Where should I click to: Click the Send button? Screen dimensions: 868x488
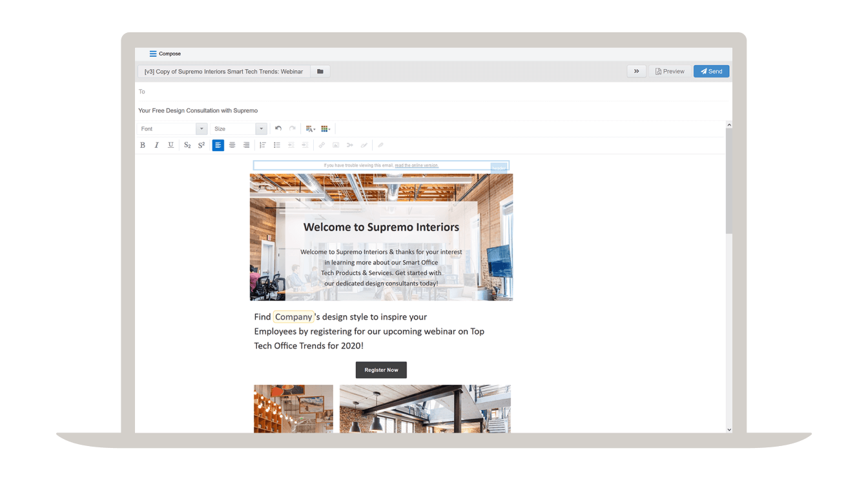[711, 71]
